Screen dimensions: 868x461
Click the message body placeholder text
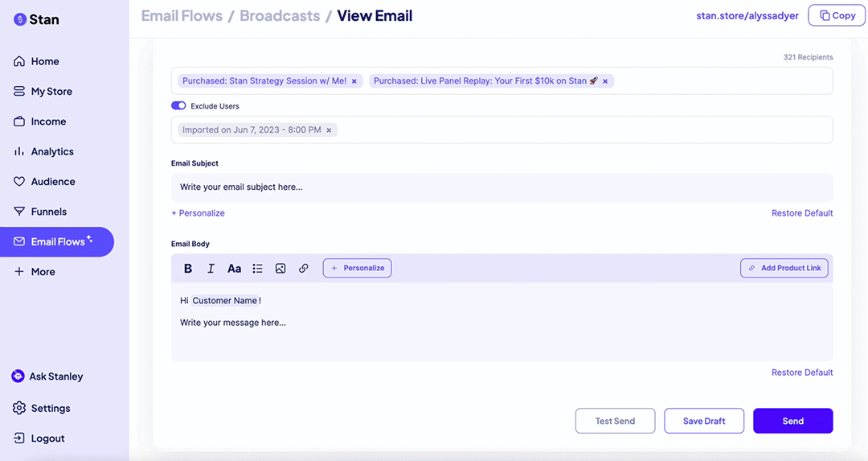(233, 323)
